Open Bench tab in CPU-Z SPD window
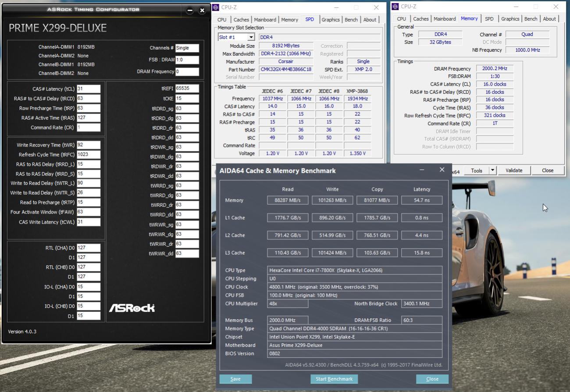 [351, 20]
